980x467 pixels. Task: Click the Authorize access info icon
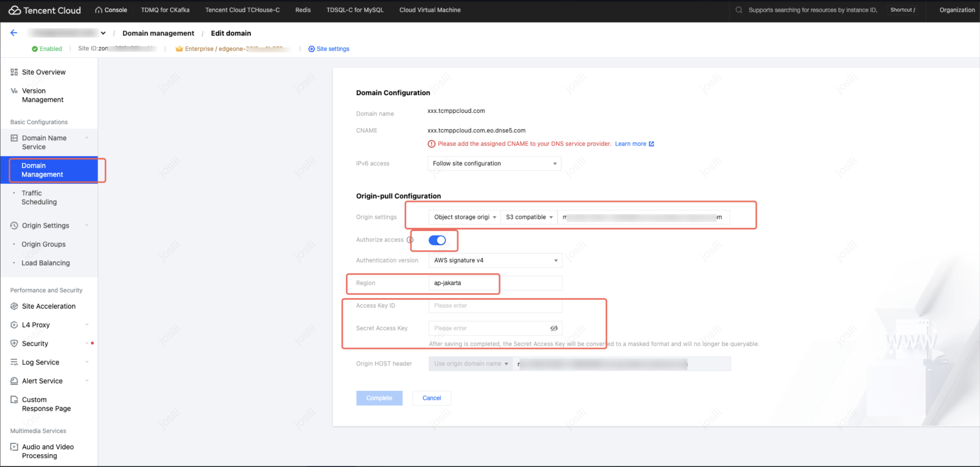click(x=410, y=240)
